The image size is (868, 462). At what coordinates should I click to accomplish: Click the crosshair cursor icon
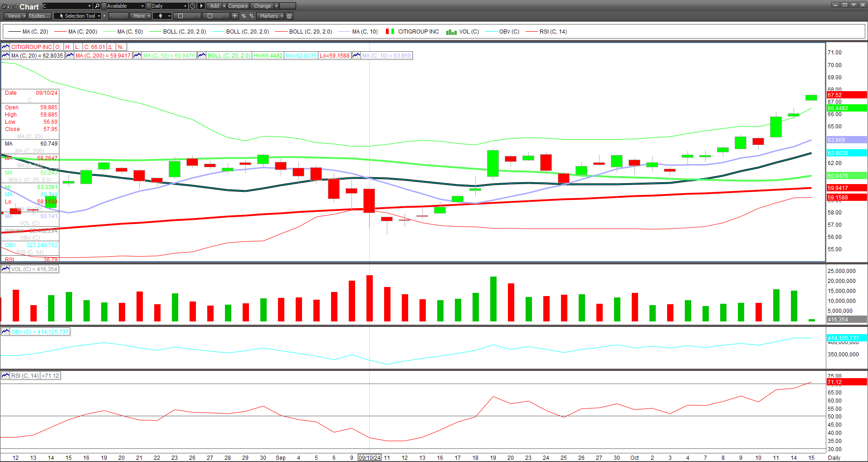(234, 16)
